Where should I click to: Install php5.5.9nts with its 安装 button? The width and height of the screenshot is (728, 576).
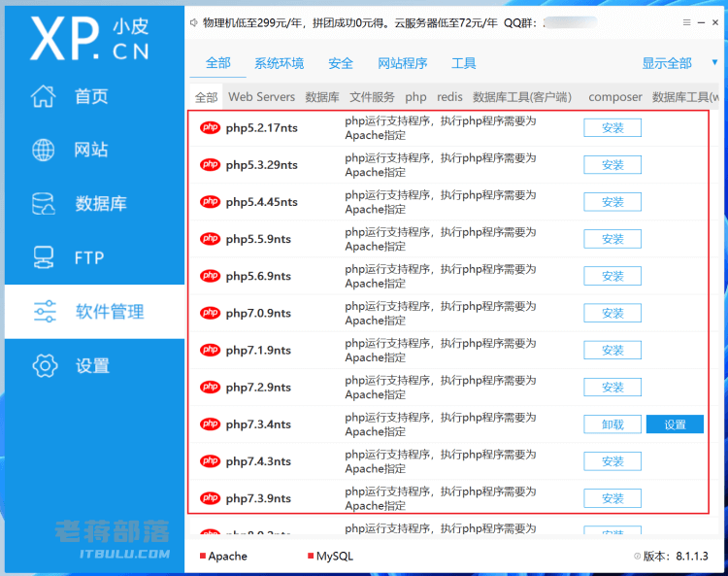[612, 239]
